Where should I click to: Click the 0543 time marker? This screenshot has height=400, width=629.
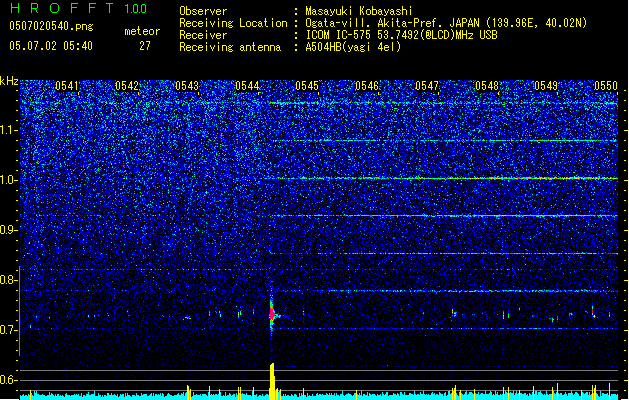tap(187, 86)
